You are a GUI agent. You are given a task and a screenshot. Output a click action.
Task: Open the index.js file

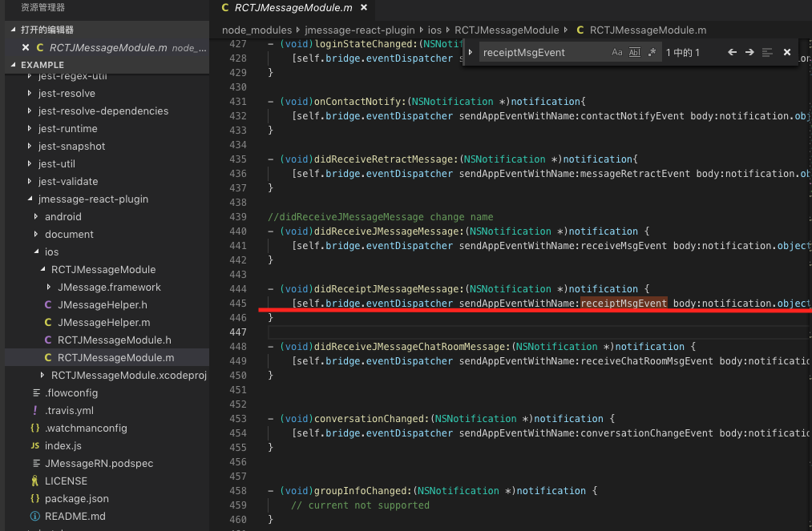[107, 445]
